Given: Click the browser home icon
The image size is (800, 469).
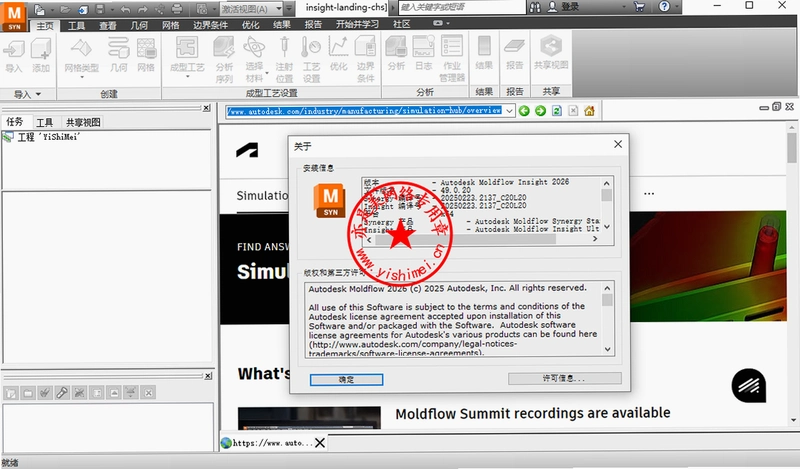Looking at the screenshot, I should click(x=589, y=111).
